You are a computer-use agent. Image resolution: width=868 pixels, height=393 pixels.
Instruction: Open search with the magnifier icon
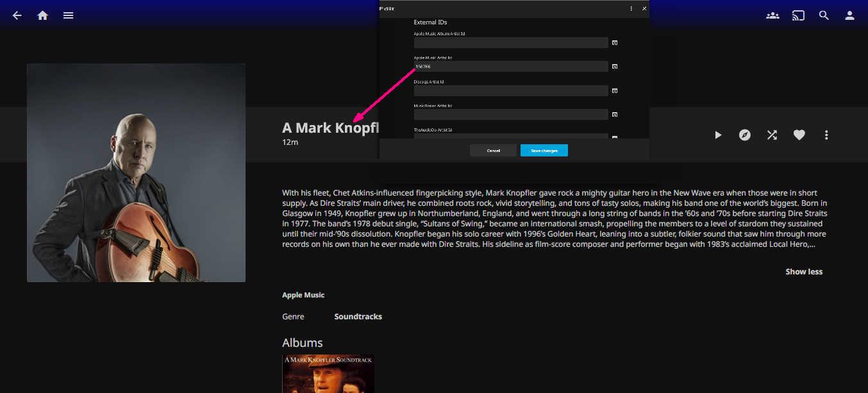coord(824,15)
